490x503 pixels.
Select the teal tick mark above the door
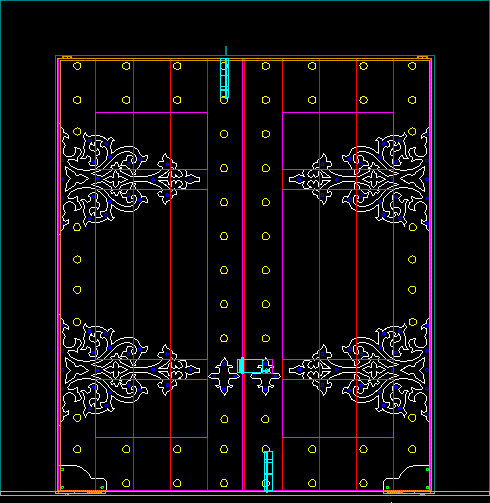(226, 51)
